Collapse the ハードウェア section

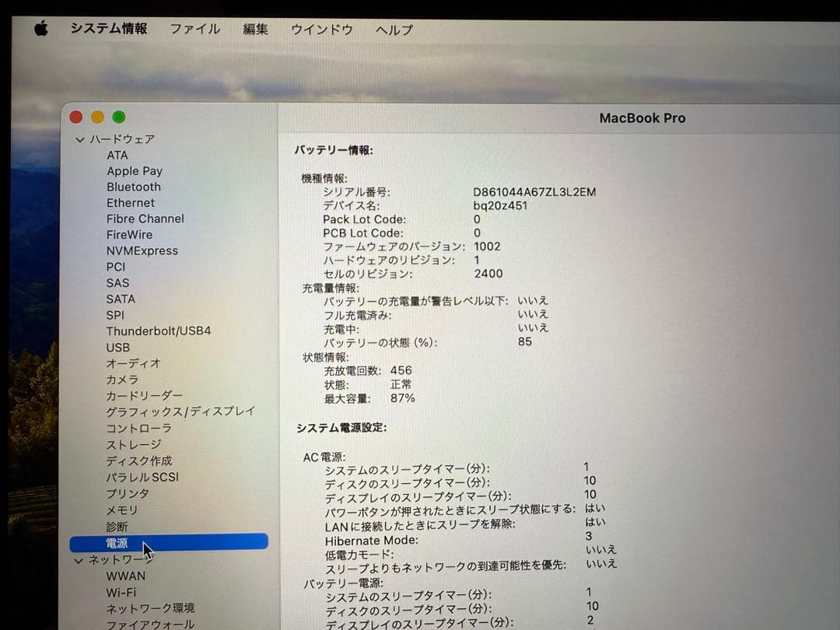pyautogui.click(x=80, y=138)
